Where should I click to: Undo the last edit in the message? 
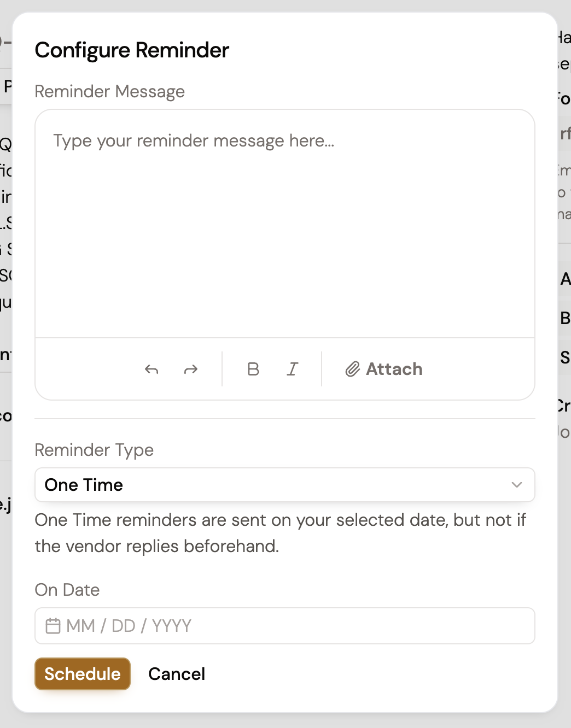(152, 369)
